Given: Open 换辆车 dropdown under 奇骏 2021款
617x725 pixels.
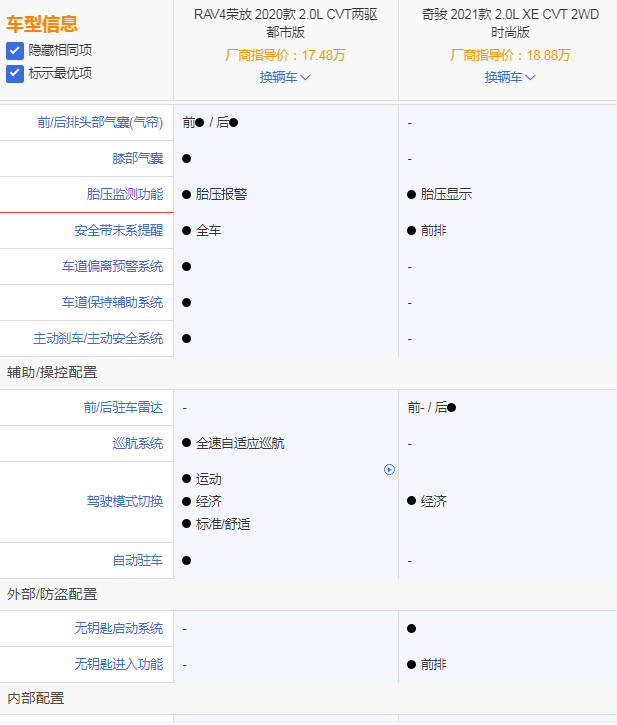Looking at the screenshot, I should 510,77.
